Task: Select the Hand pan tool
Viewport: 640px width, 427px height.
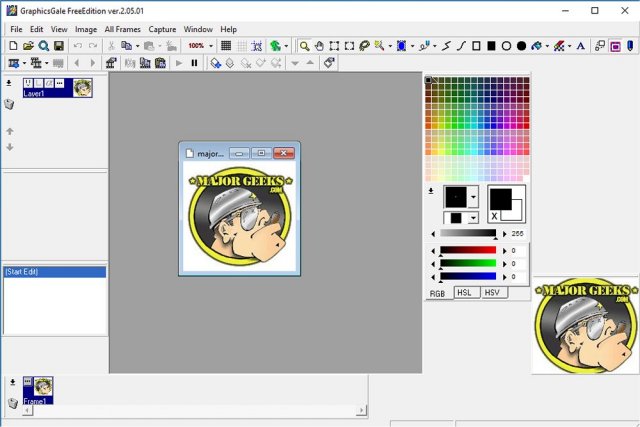Action: coord(320,46)
